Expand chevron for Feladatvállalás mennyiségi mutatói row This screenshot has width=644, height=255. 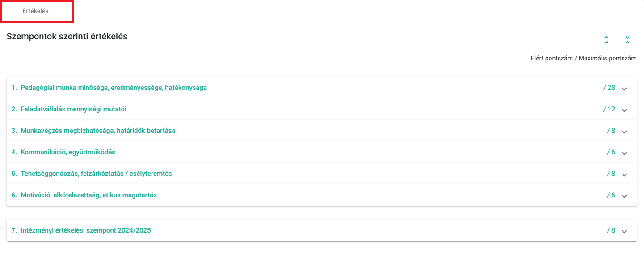point(624,110)
